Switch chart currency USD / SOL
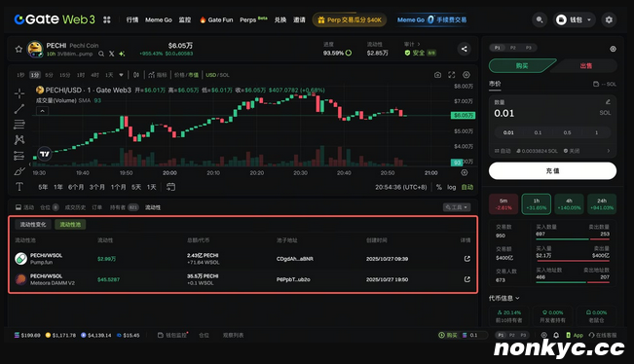Image resolution: width=634 pixels, height=364 pixels. (x=217, y=75)
